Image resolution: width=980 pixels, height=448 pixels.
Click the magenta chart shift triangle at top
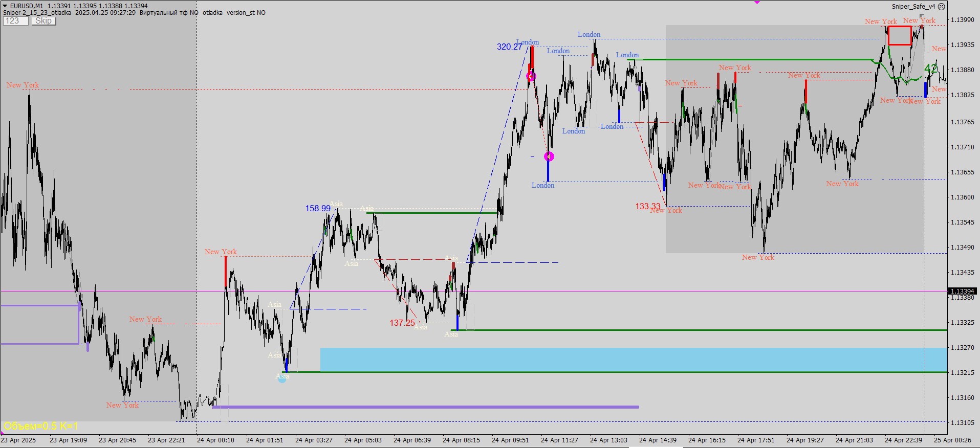click(757, 3)
